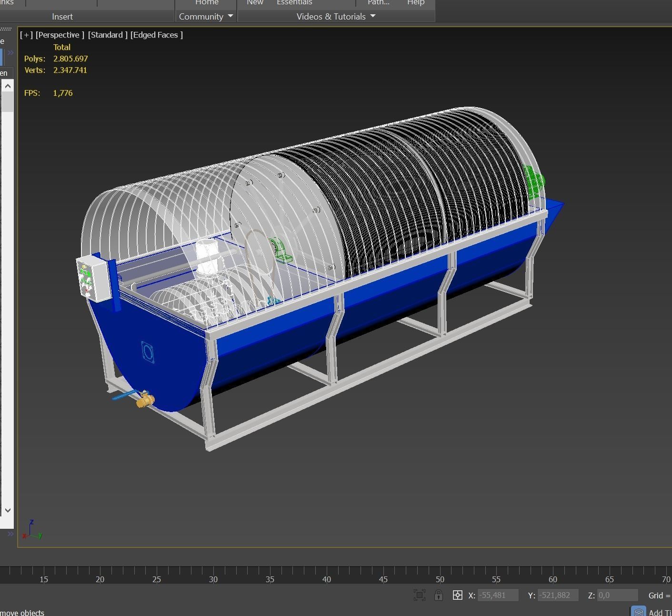This screenshot has height=616, width=672.
Task: Click the Selection Lock padlock icon
Action: [x=439, y=595]
